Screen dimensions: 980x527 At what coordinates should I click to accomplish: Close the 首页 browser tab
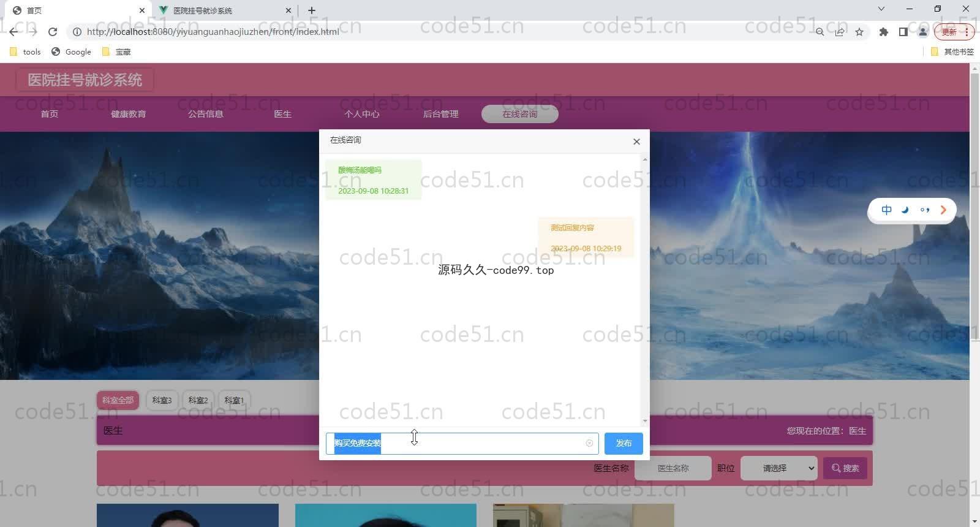141,10
